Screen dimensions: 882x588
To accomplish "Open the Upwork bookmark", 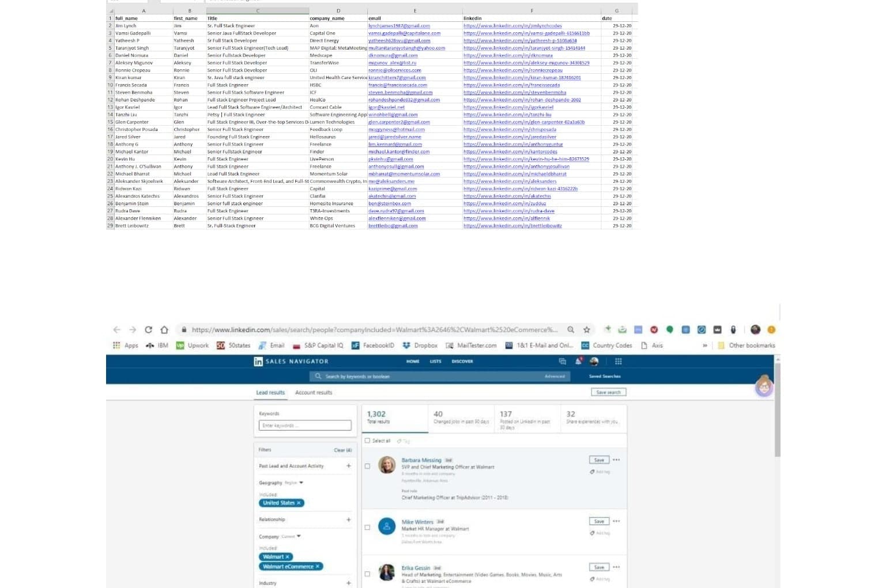I will pos(192,345).
